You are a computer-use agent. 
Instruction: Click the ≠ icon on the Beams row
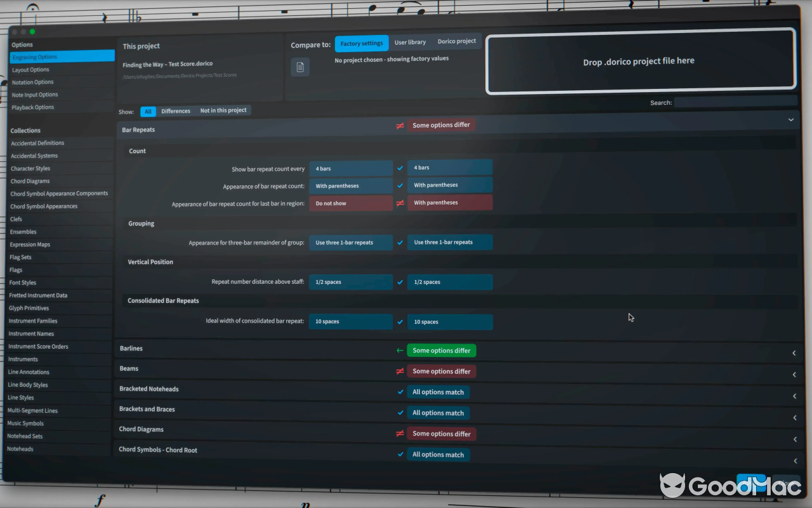(400, 371)
